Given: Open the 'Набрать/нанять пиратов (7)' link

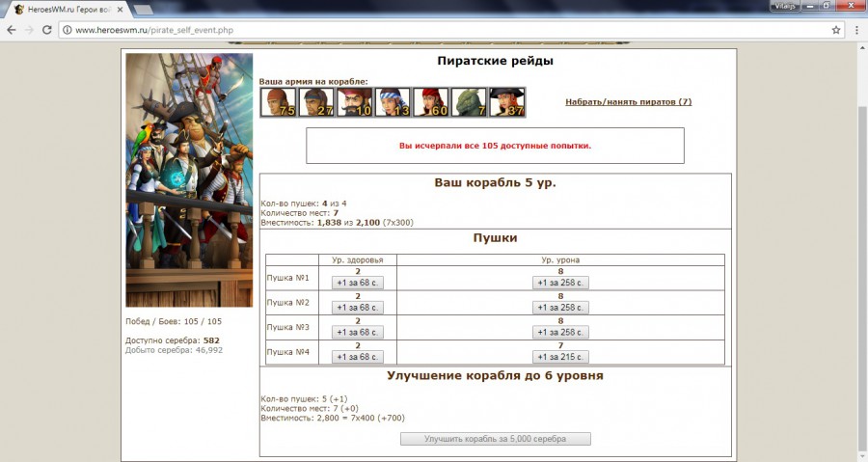Looking at the screenshot, I should click(x=628, y=102).
